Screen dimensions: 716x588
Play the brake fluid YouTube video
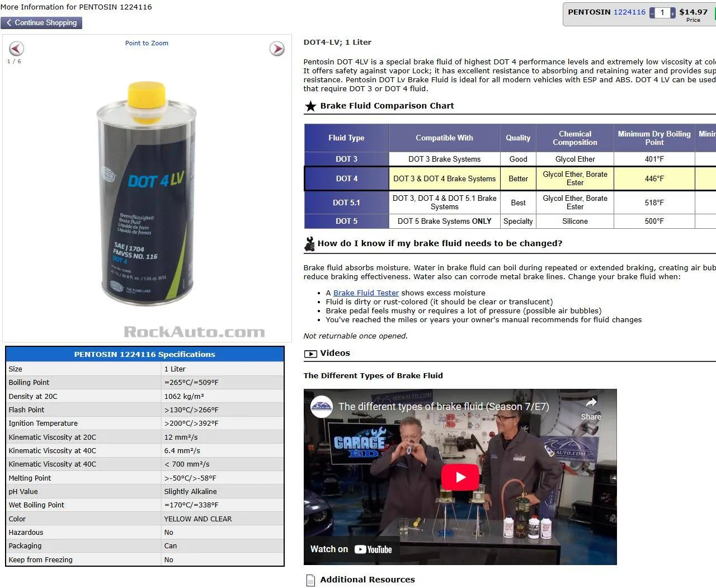click(460, 477)
